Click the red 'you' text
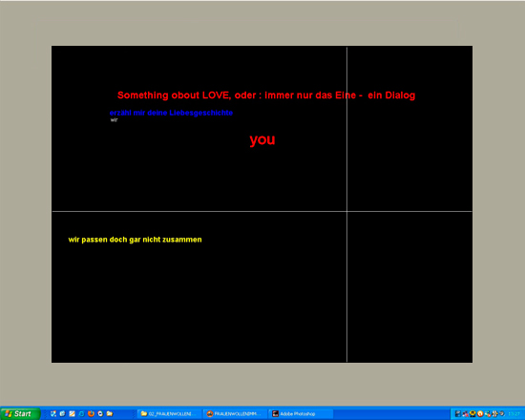525x420 pixels. click(x=262, y=139)
